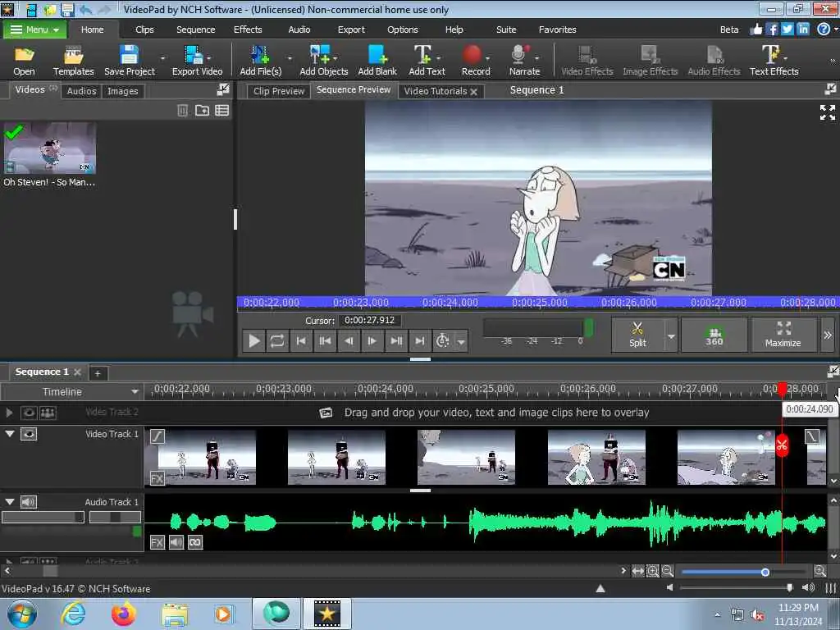This screenshot has width=840, height=630.
Task: Open Firefox from the taskbar
Action: point(123,614)
